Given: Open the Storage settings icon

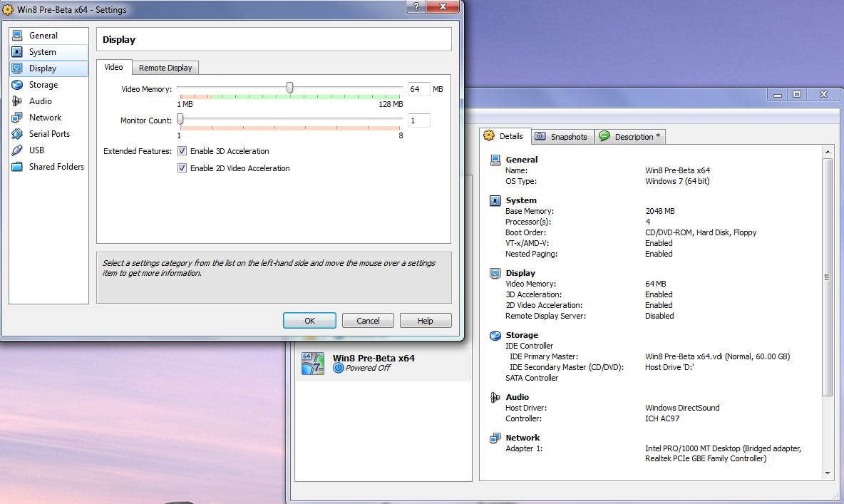Looking at the screenshot, I should [17, 85].
